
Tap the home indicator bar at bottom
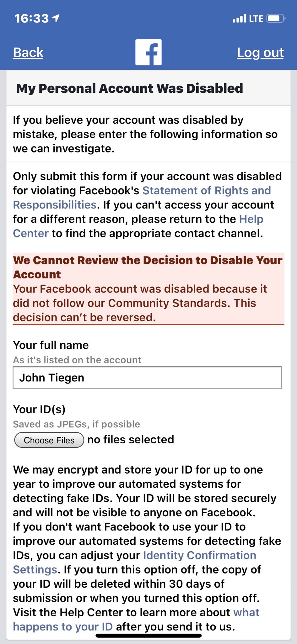pos(148,636)
